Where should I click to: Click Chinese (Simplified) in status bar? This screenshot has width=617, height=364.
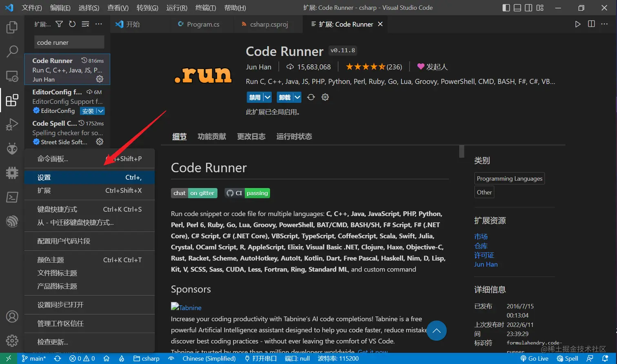(x=209, y=358)
